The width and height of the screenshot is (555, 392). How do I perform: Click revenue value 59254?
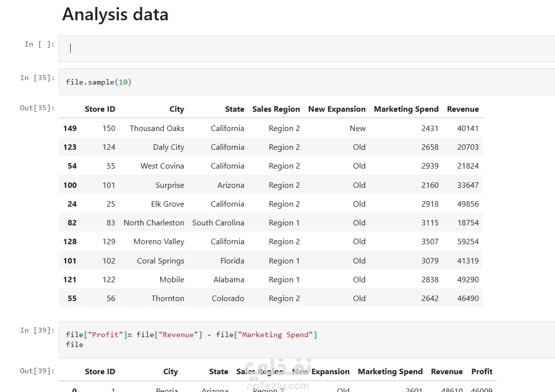click(468, 242)
